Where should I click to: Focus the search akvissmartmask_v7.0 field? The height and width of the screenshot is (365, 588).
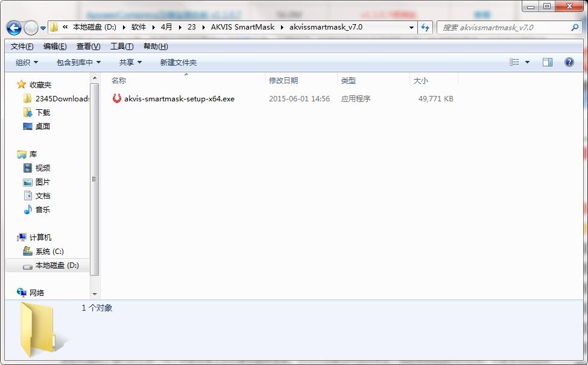504,27
